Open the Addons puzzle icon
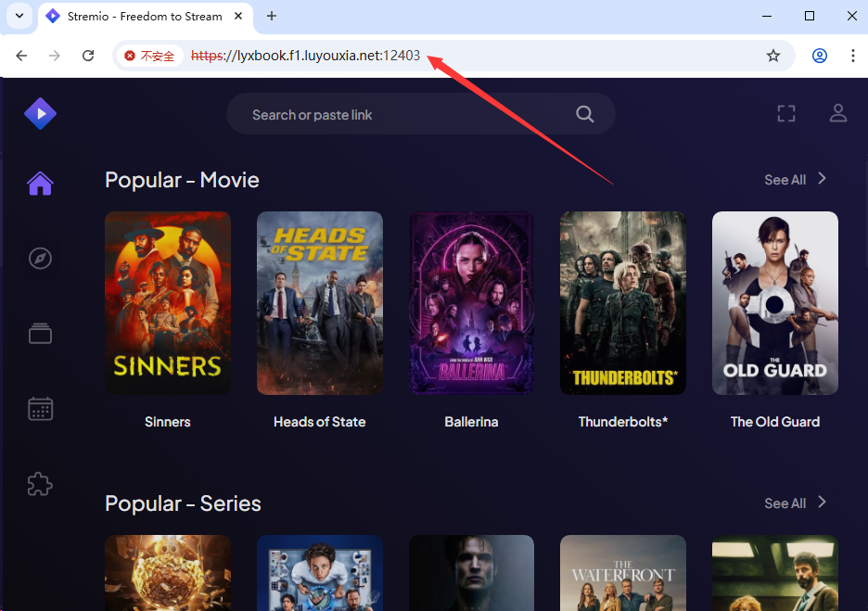The height and width of the screenshot is (611, 868). click(40, 484)
